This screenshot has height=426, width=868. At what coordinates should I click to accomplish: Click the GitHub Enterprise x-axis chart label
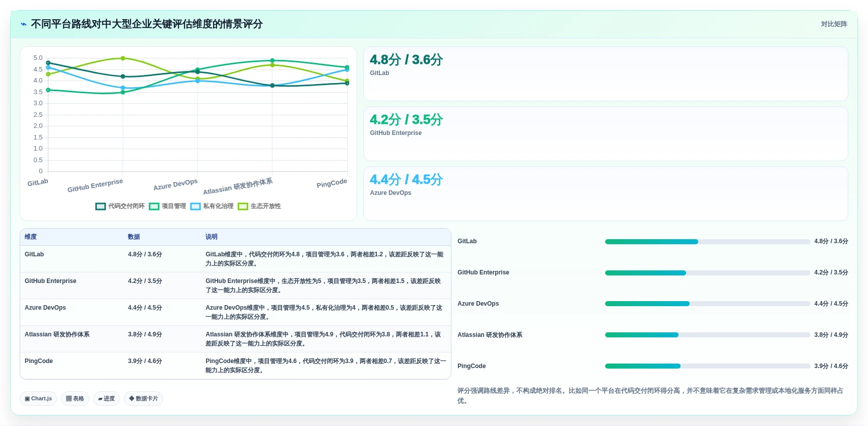95,185
